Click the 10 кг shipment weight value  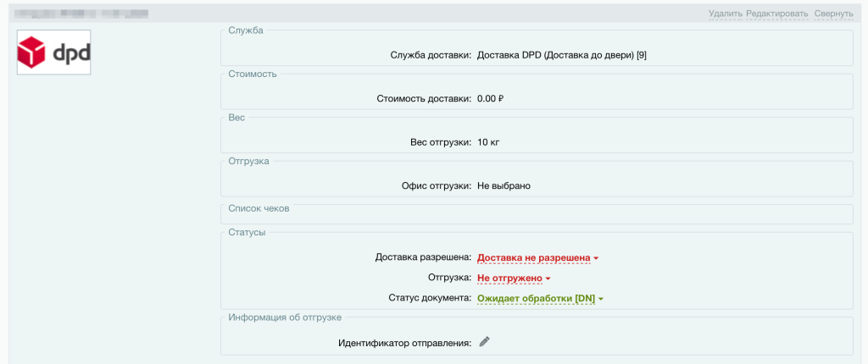[489, 141]
